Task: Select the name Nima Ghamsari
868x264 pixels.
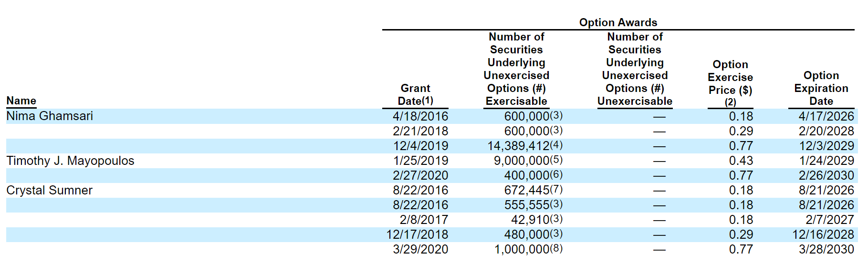Action: tap(50, 116)
